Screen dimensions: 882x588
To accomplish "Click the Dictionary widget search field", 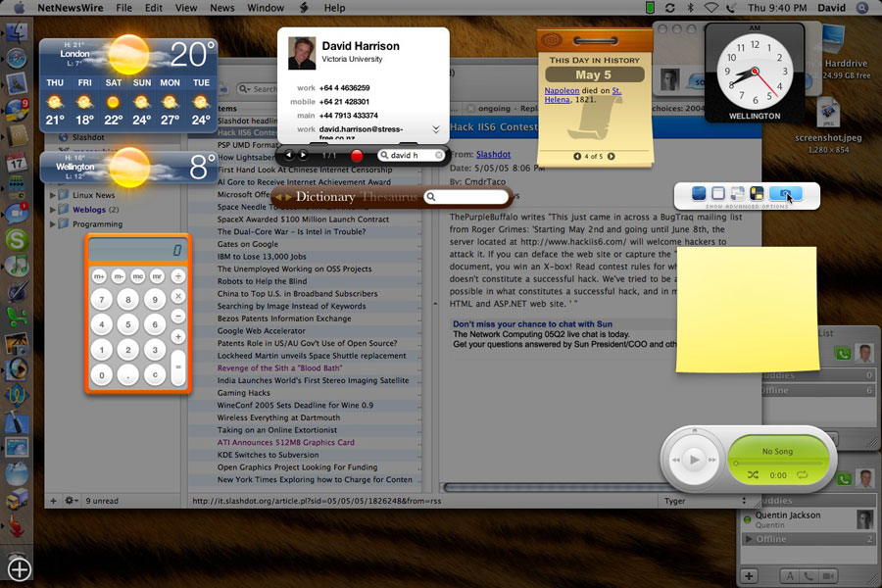I will click(466, 197).
